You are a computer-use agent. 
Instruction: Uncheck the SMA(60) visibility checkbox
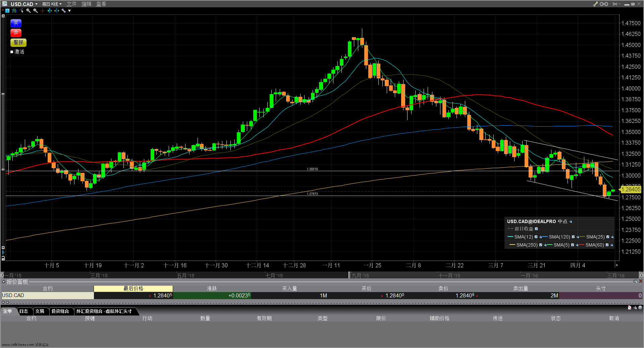coord(607,245)
